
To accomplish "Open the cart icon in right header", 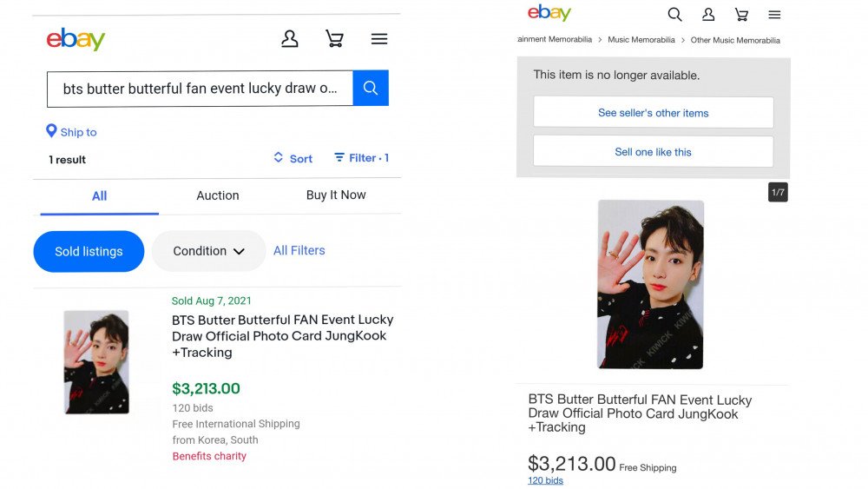I will pos(741,15).
